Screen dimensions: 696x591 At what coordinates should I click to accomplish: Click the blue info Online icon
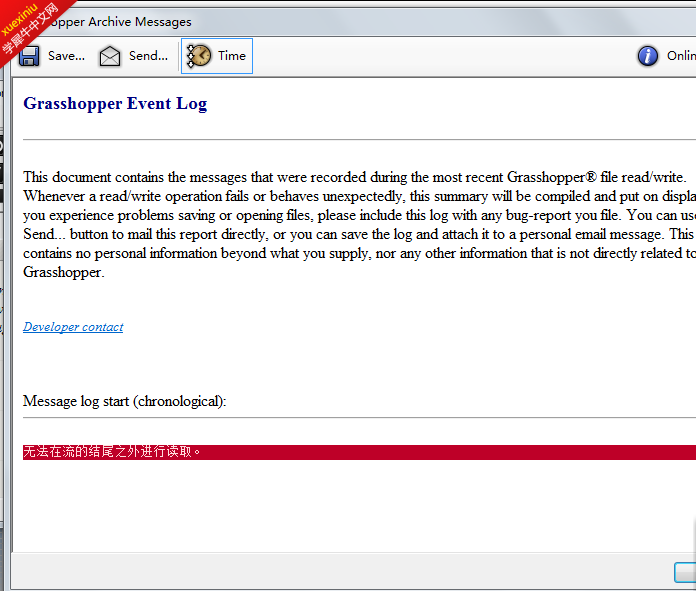pos(648,56)
